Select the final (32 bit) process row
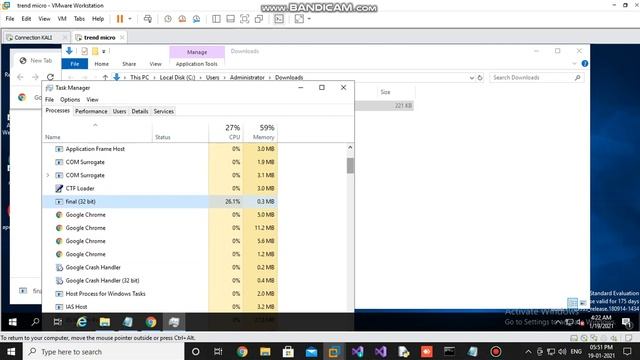 [x=160, y=202]
